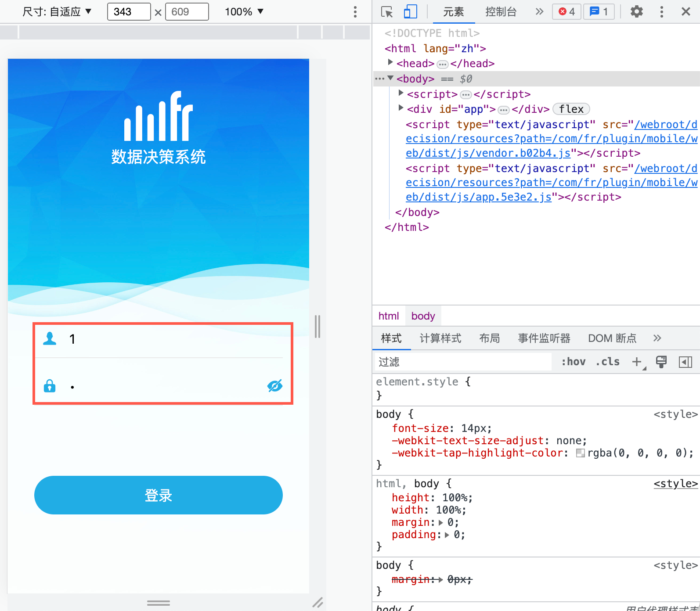Click the width: 100% declaration
The image size is (700, 611).
click(429, 510)
